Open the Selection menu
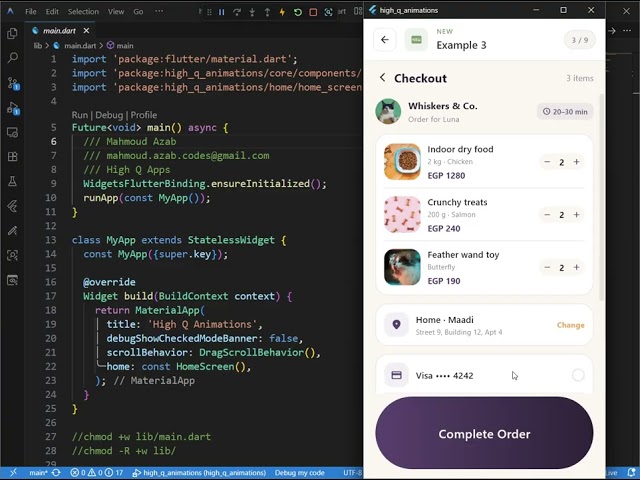 pyautogui.click(x=83, y=11)
